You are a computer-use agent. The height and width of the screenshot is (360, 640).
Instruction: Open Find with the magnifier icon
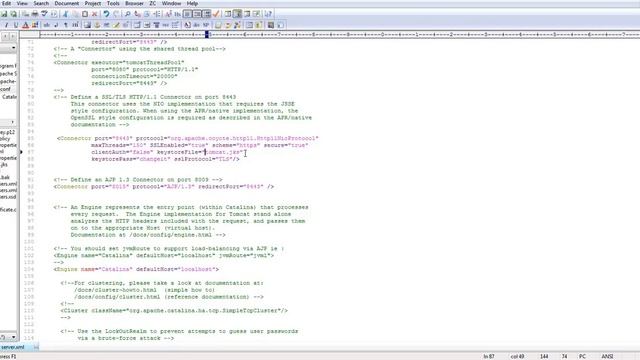point(128,14)
